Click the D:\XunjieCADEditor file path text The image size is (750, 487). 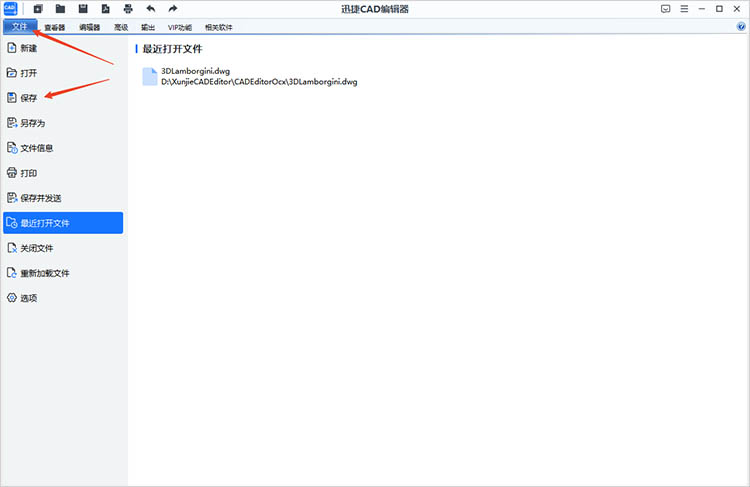[259, 82]
